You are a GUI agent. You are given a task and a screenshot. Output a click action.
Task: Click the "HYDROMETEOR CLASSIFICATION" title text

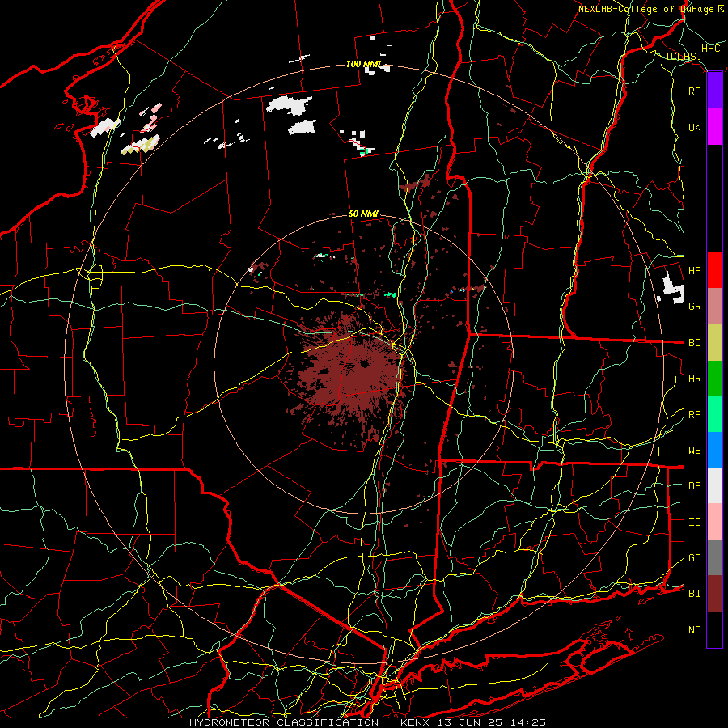click(x=284, y=722)
